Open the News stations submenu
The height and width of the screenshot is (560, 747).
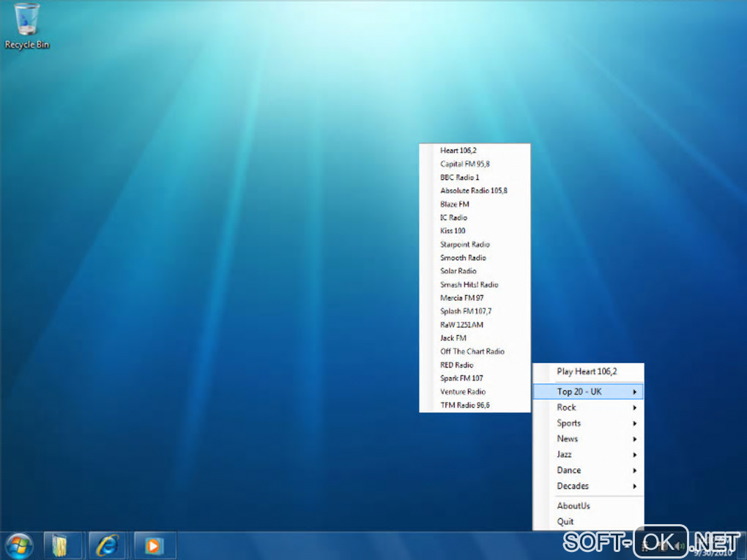588,438
